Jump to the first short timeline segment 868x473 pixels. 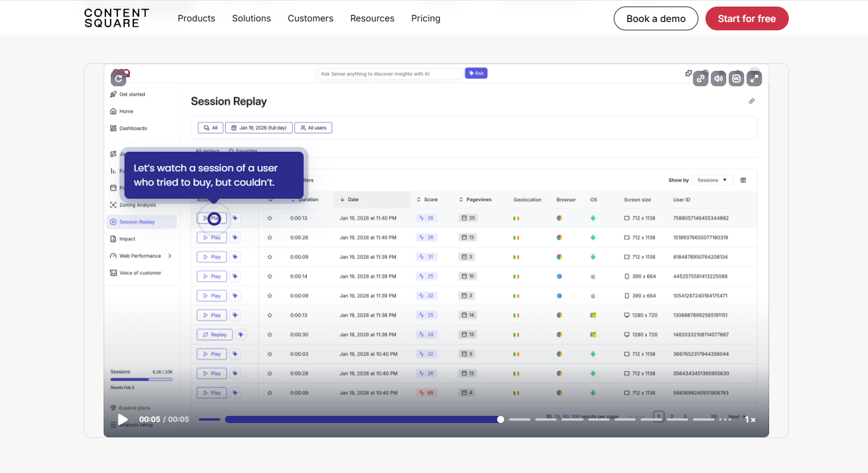(210, 419)
